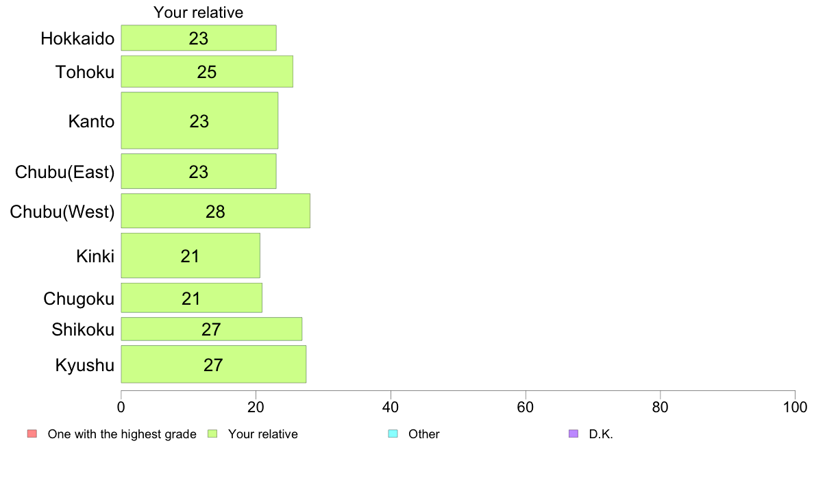Click the red 'One with the highest grade' legend swatch

click(x=32, y=434)
